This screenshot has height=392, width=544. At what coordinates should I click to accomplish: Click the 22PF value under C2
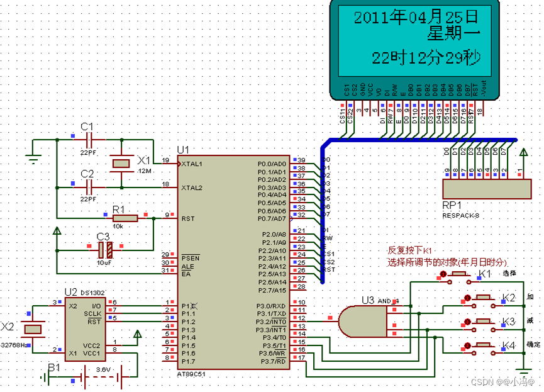[x=88, y=199]
